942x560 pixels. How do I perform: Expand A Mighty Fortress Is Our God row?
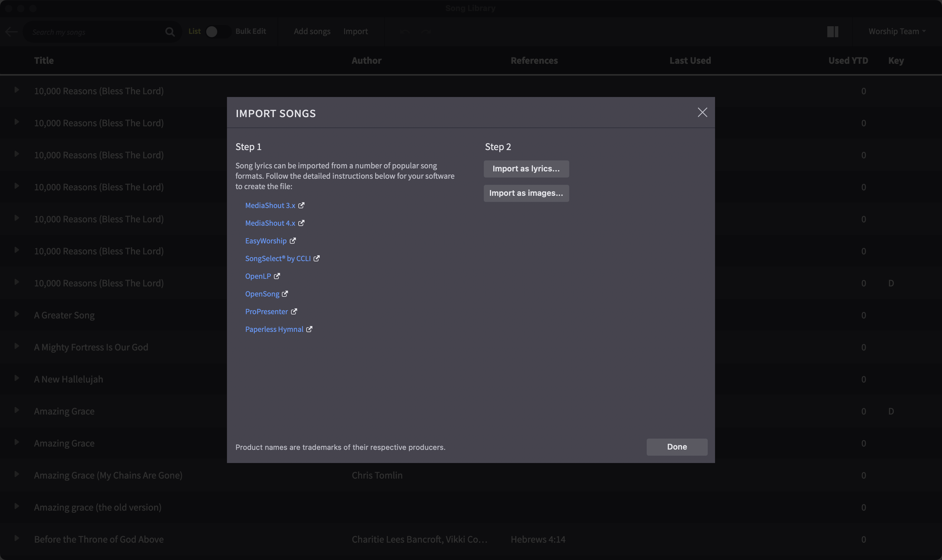[x=16, y=346]
